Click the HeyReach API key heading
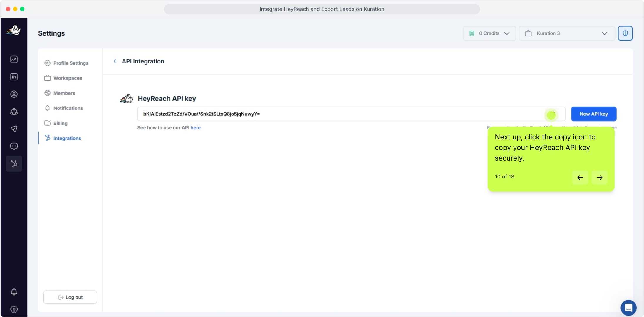The image size is (644, 317). [x=167, y=99]
